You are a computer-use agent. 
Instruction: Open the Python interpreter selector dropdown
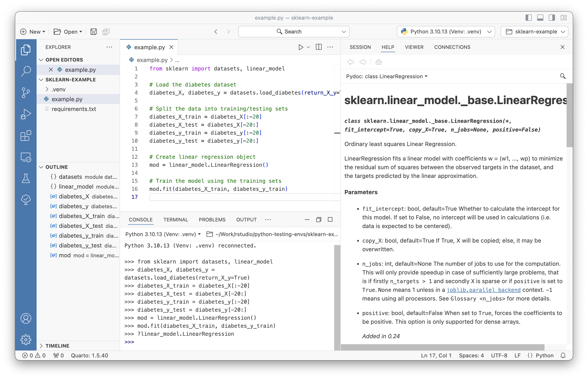pos(446,32)
